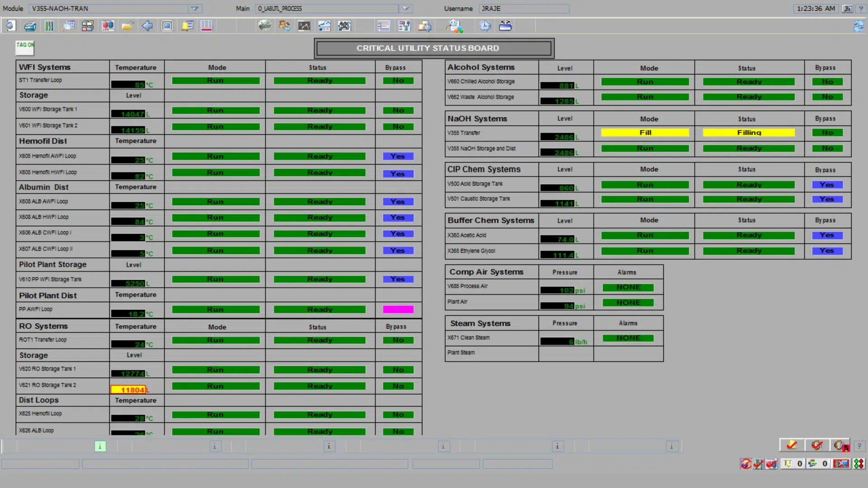Click the open folder toolbar icon

(x=127, y=26)
